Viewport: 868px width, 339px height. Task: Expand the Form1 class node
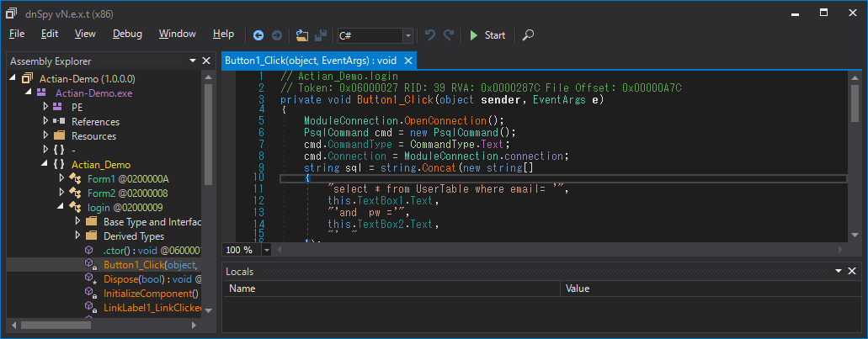click(x=61, y=178)
